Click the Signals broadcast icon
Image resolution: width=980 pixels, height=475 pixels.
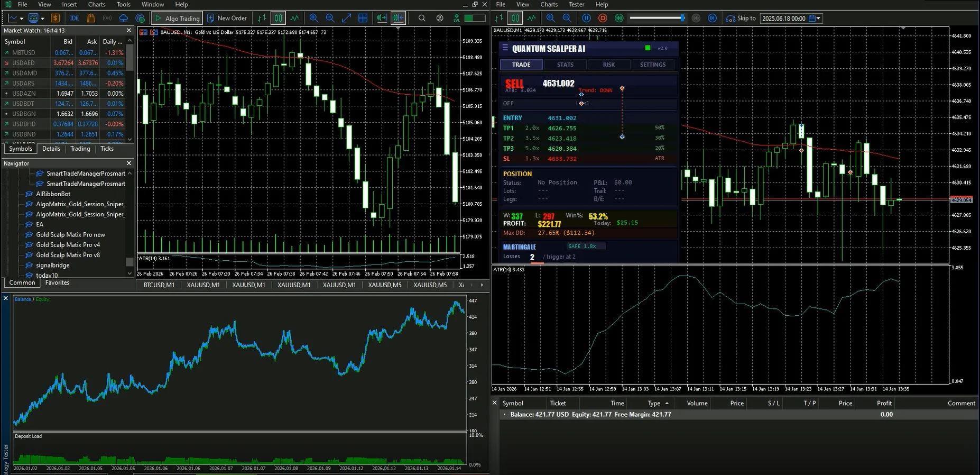coord(107,18)
